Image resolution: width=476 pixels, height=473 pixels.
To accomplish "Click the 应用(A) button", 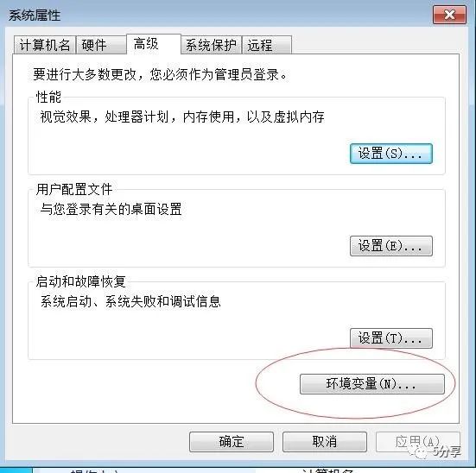I will pos(418,442).
